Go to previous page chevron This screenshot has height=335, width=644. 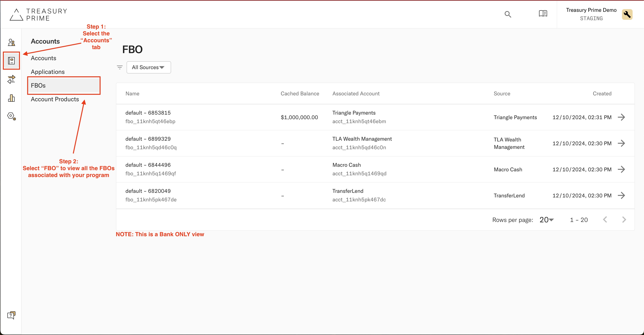(605, 220)
